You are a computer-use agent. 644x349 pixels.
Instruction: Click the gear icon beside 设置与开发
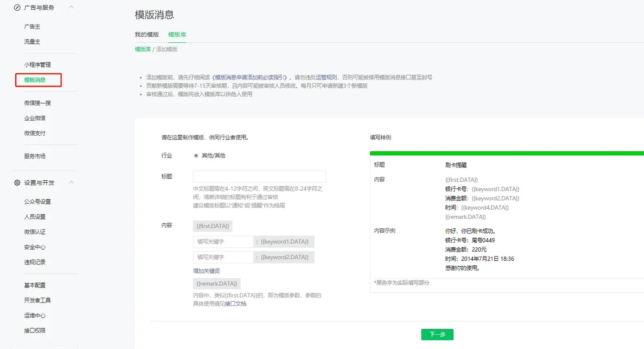click(17, 183)
